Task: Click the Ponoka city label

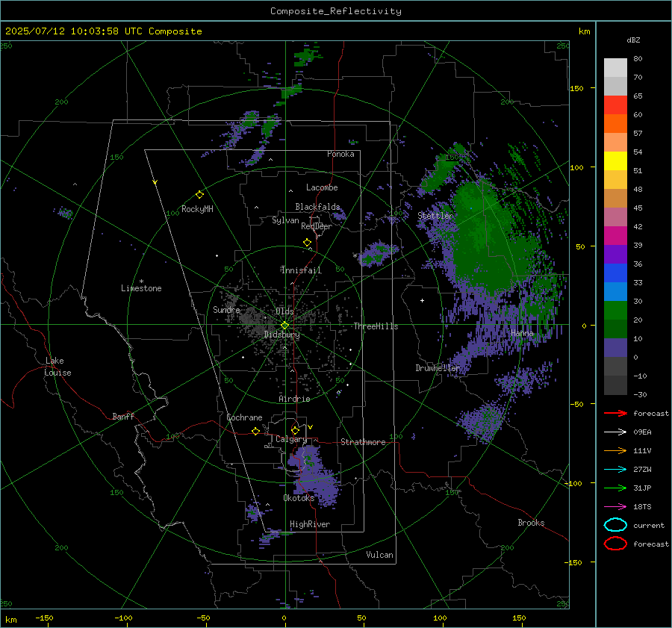Action: (x=340, y=154)
